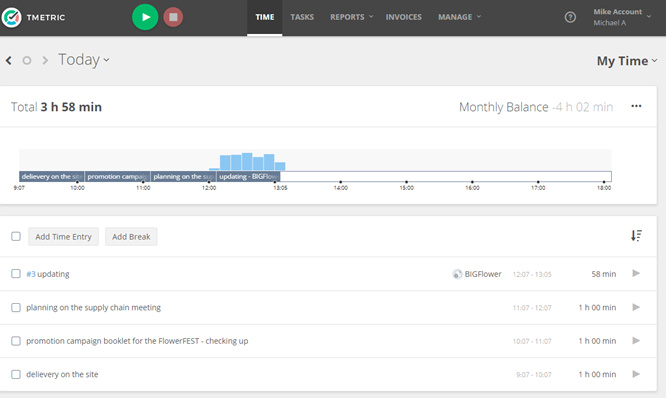Stop the timer with the red stop button
This screenshot has height=398, width=667.
pos(173,17)
